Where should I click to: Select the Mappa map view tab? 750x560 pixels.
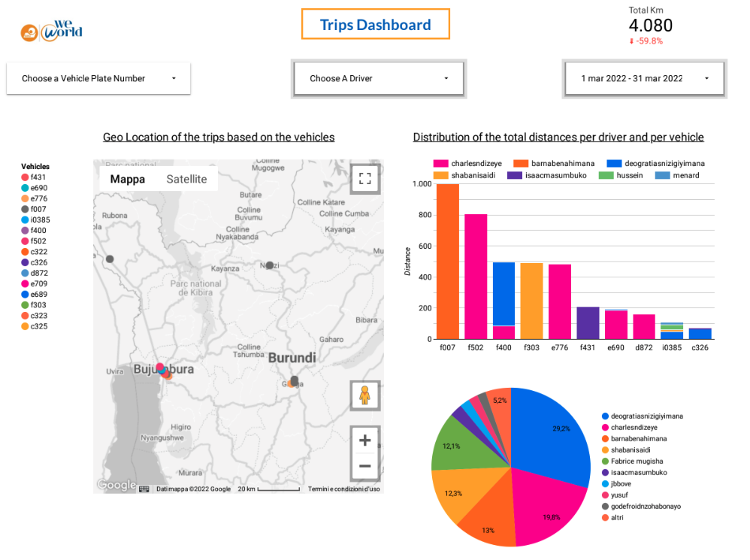point(128,180)
